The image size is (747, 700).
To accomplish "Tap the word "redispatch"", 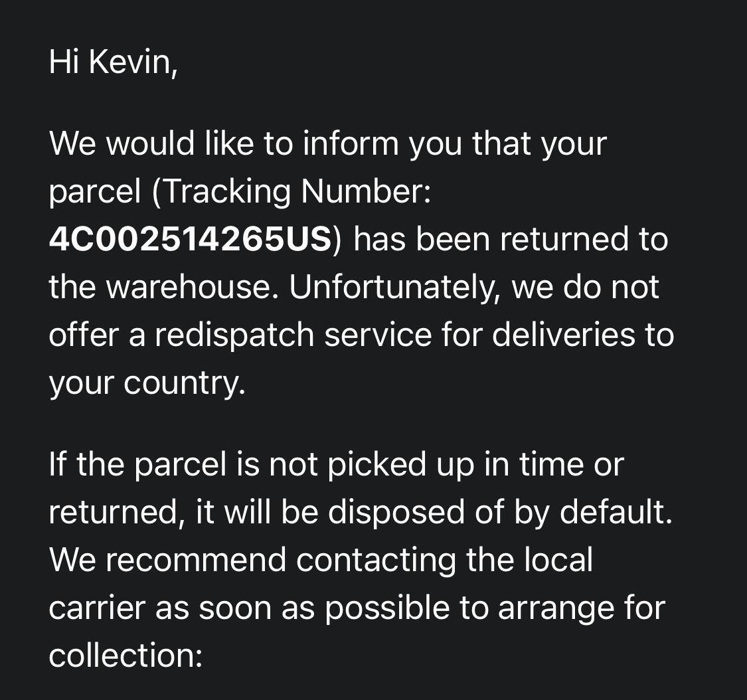I will 235,335.
